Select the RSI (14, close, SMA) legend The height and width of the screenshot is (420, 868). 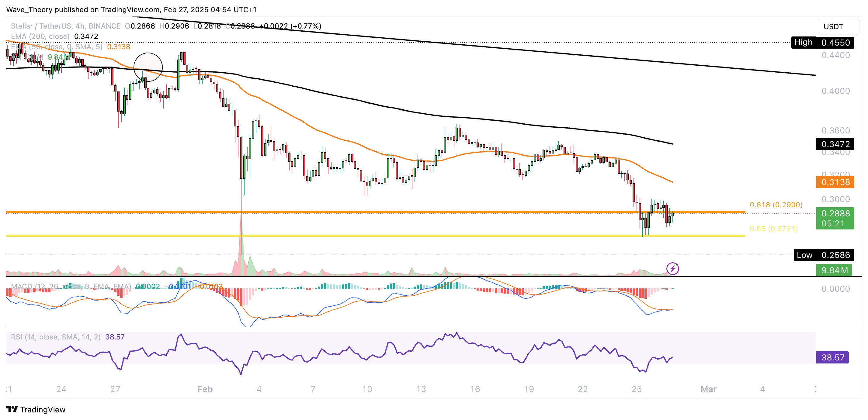click(x=56, y=337)
